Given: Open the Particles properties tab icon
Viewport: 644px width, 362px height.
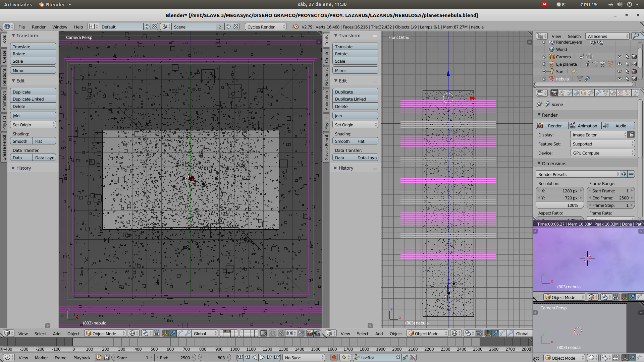Looking at the screenshot, I should [628, 93].
